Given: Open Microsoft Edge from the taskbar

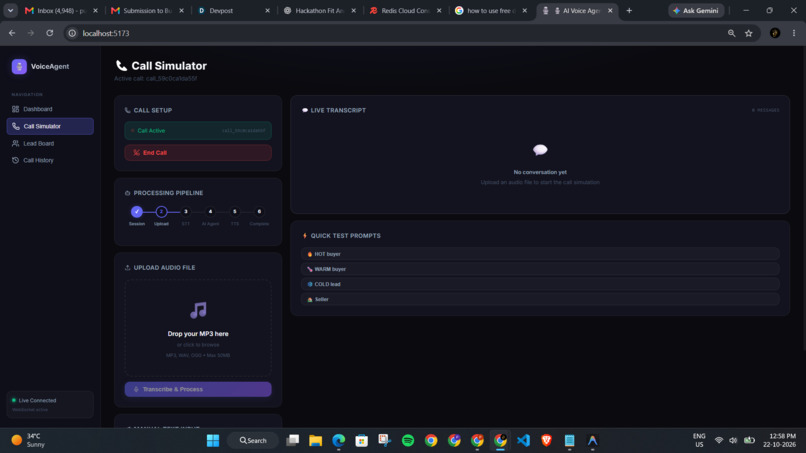Looking at the screenshot, I should (x=339, y=440).
